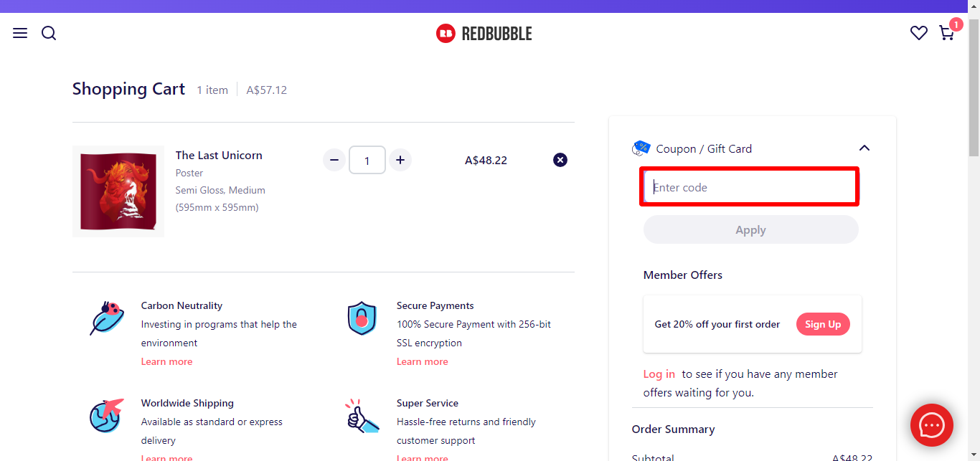Remove The Last Unicorn with the X icon

coord(560,160)
